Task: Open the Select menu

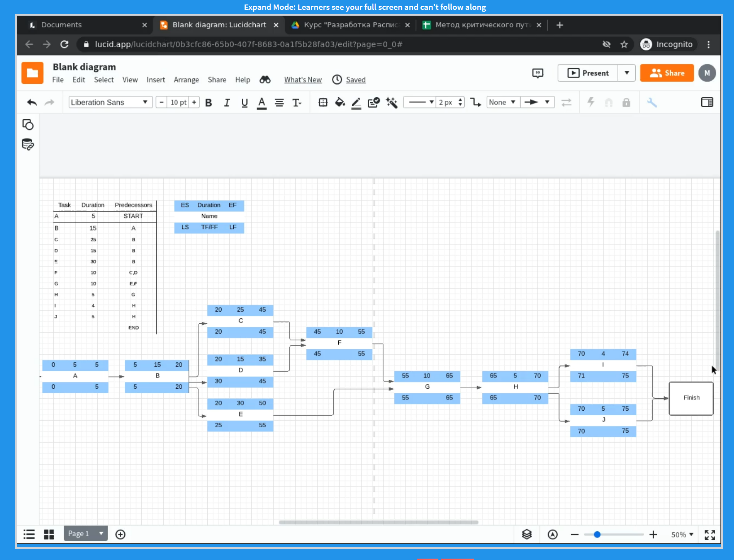Action: pyautogui.click(x=104, y=80)
